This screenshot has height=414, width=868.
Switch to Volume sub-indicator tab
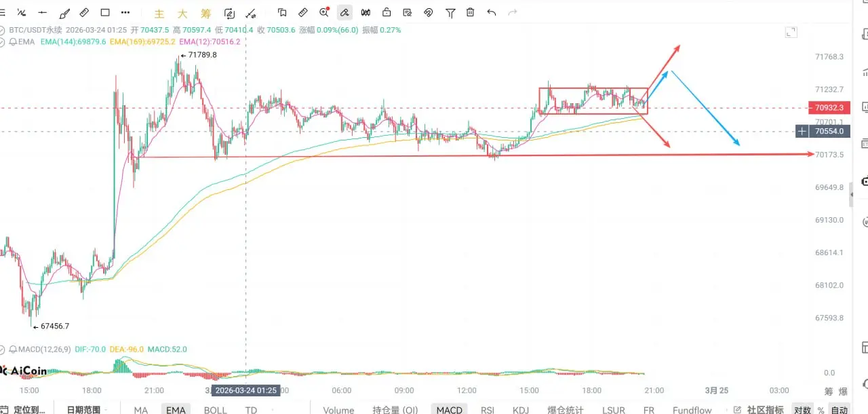(x=338, y=410)
